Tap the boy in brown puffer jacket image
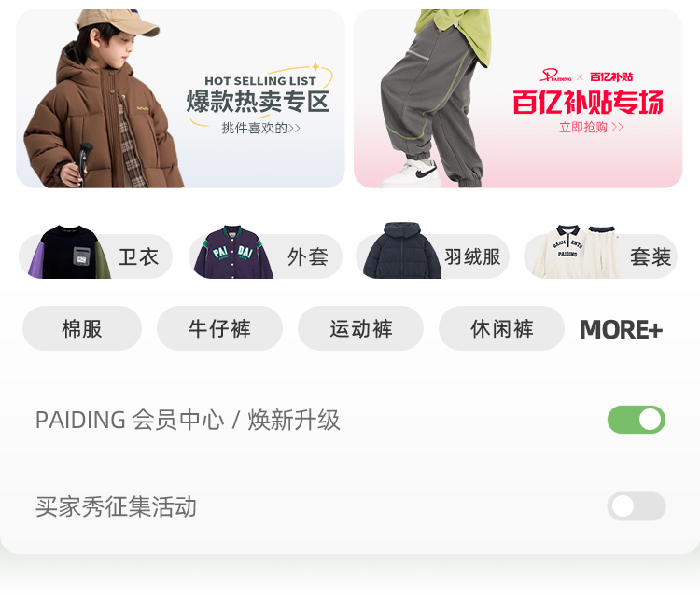Screen dimensions: 700x595 pos(101,99)
